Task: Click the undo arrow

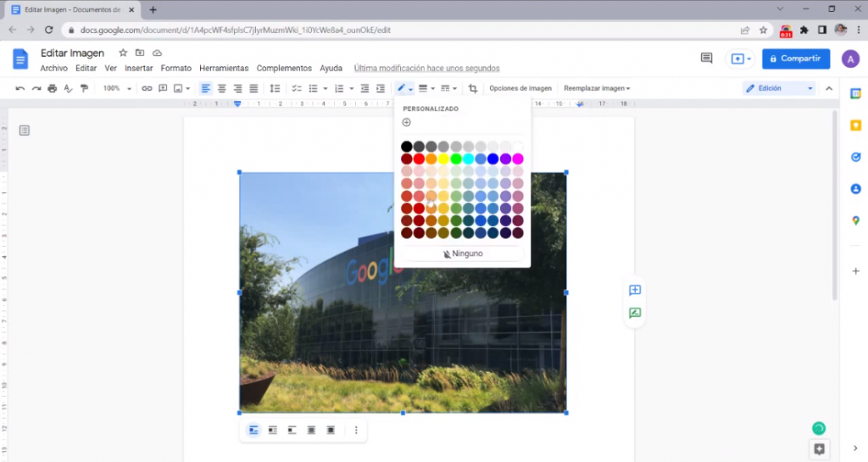Action: click(20, 88)
